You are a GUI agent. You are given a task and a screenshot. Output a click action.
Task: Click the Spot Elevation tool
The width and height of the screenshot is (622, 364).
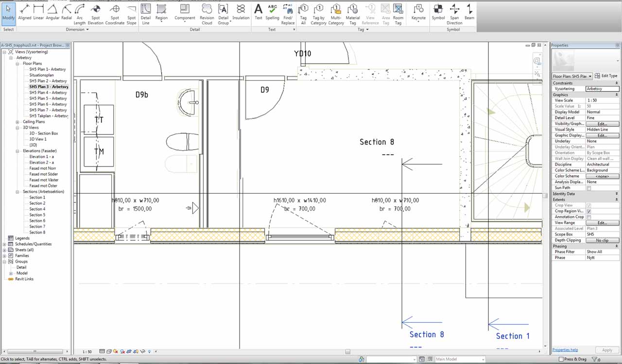[96, 13]
